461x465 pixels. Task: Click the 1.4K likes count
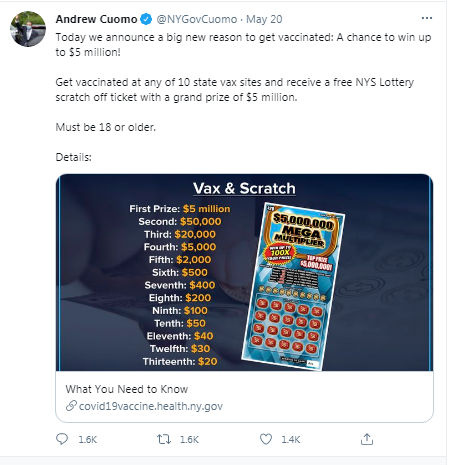pos(291,439)
